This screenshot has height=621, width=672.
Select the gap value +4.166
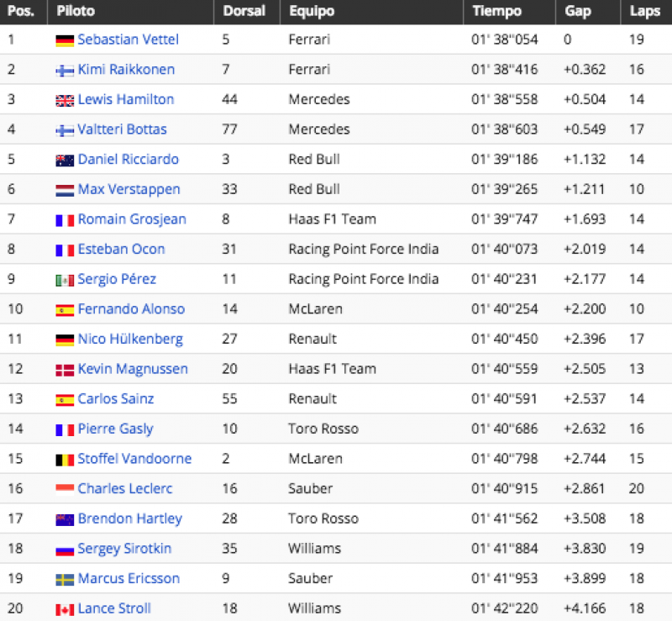click(x=585, y=608)
